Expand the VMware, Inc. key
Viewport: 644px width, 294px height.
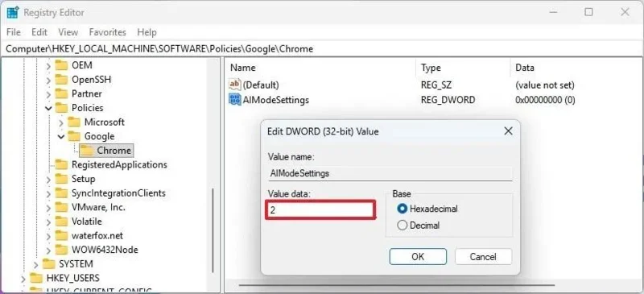tap(48, 208)
